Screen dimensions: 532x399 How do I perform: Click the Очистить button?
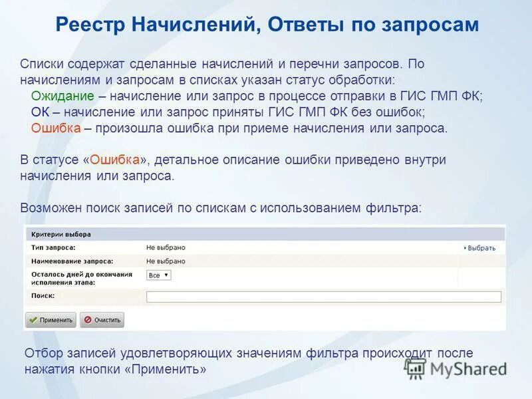pyautogui.click(x=102, y=320)
